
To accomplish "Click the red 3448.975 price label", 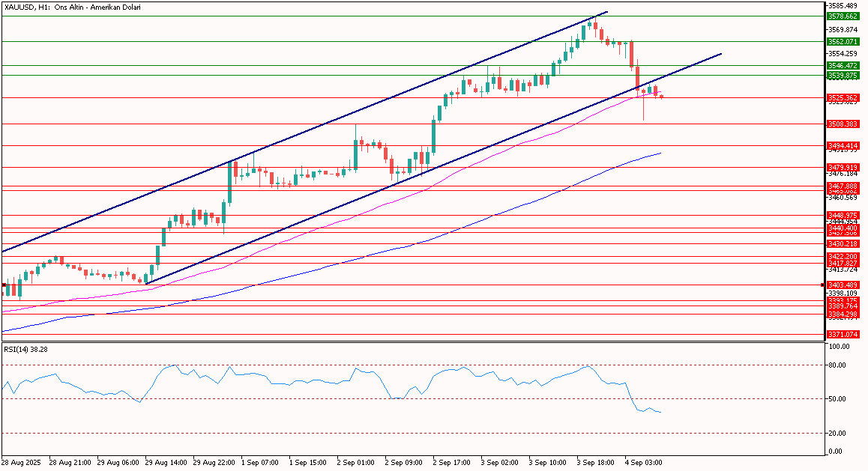I will pyautogui.click(x=843, y=215).
